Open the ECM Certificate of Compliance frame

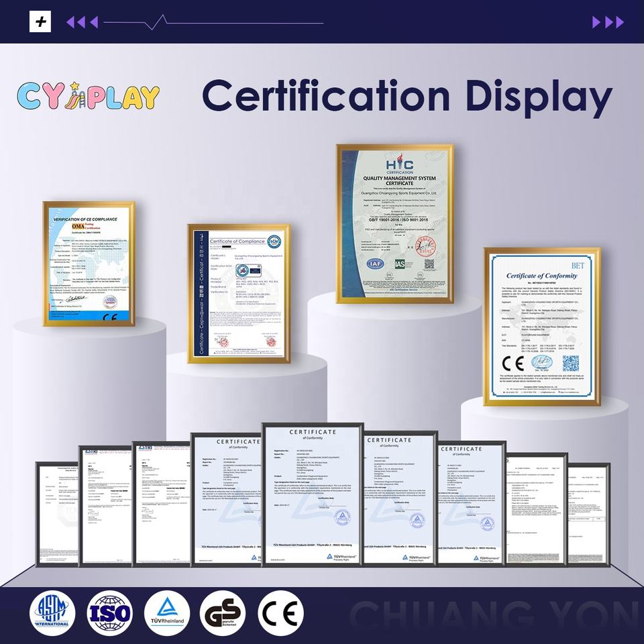[239, 293]
